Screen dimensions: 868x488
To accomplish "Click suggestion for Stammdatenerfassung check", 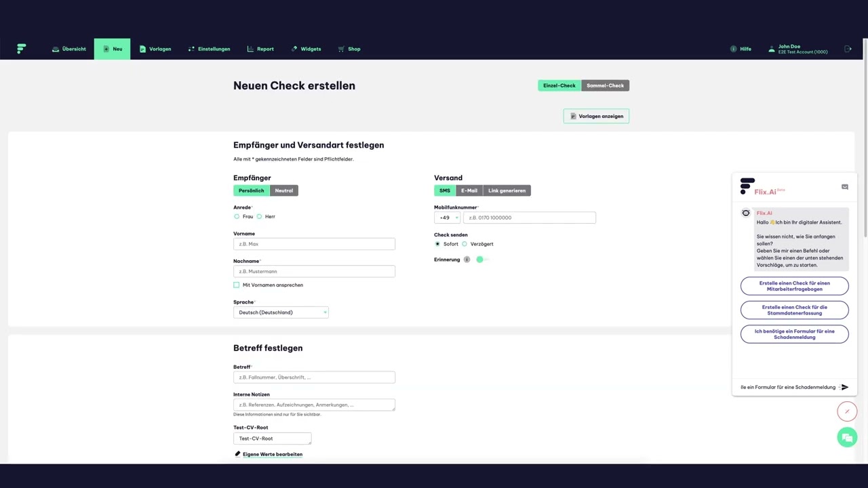I will 794,310.
